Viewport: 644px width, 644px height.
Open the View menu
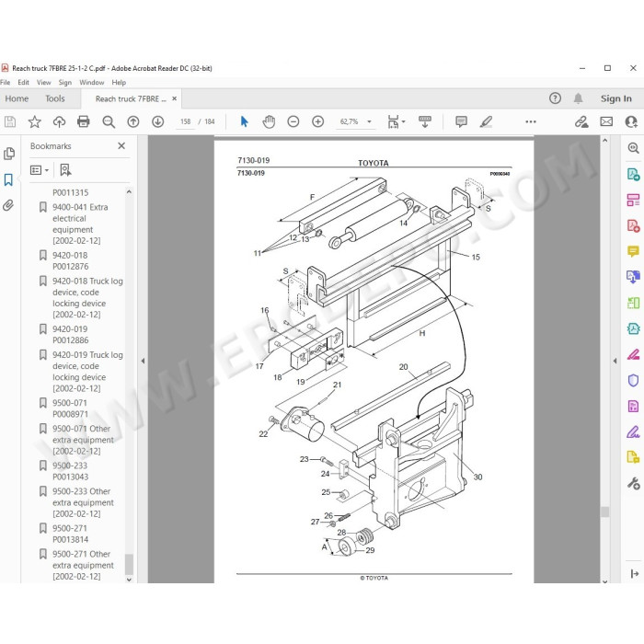pyautogui.click(x=44, y=83)
